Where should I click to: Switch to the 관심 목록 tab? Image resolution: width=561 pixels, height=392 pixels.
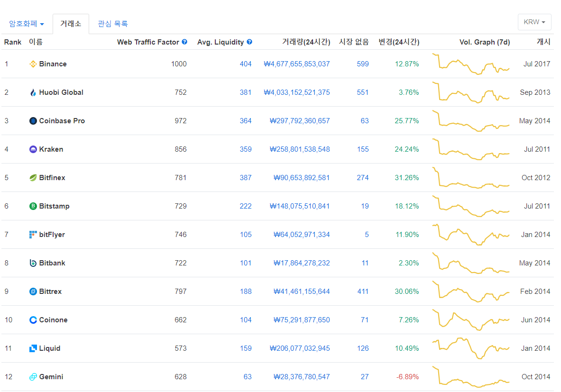113,24
